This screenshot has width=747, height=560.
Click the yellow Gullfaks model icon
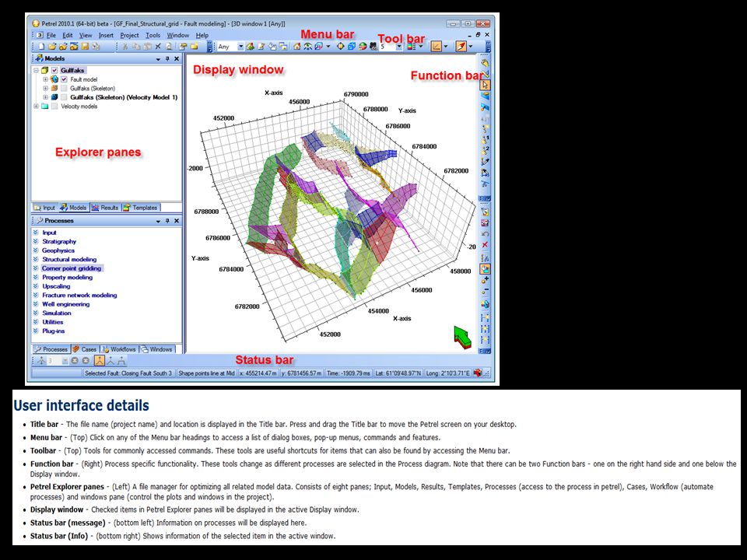tap(45, 71)
